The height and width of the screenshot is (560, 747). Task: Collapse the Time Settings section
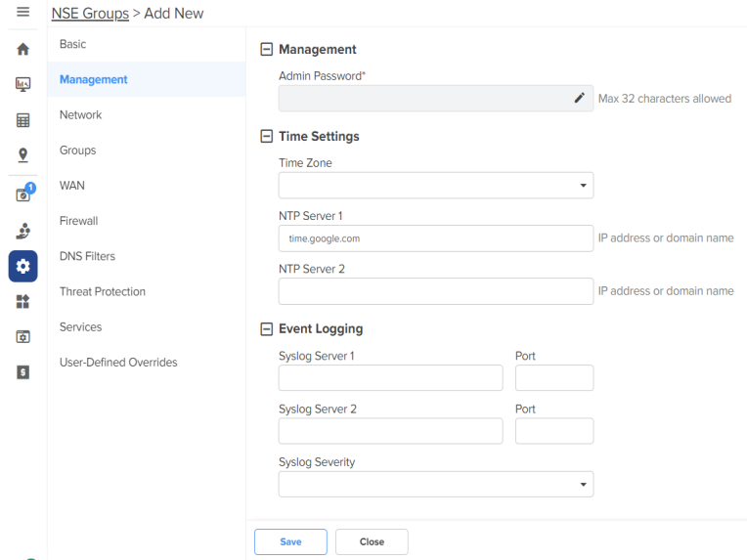(266, 136)
